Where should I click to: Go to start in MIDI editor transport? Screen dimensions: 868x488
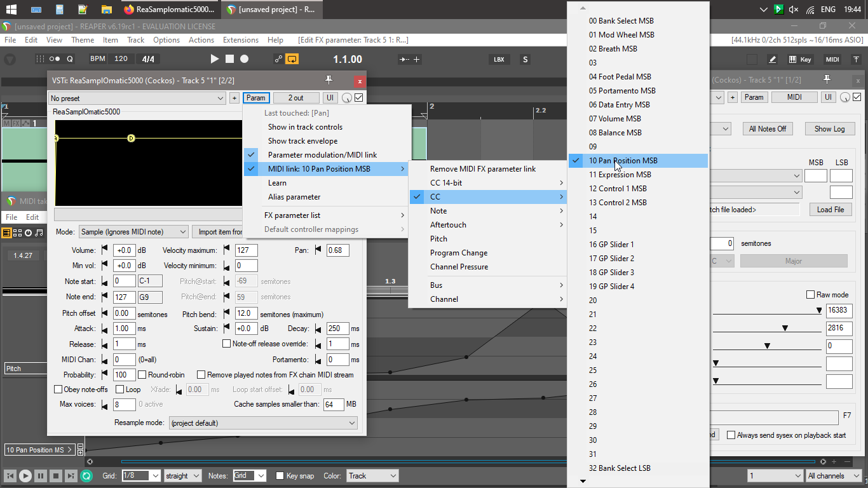pos(10,475)
